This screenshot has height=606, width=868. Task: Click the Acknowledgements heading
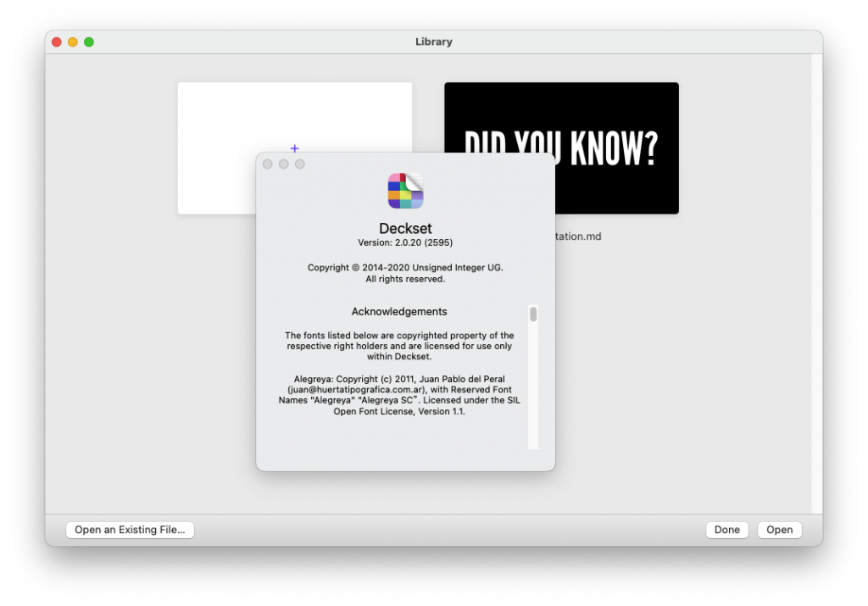coord(399,312)
